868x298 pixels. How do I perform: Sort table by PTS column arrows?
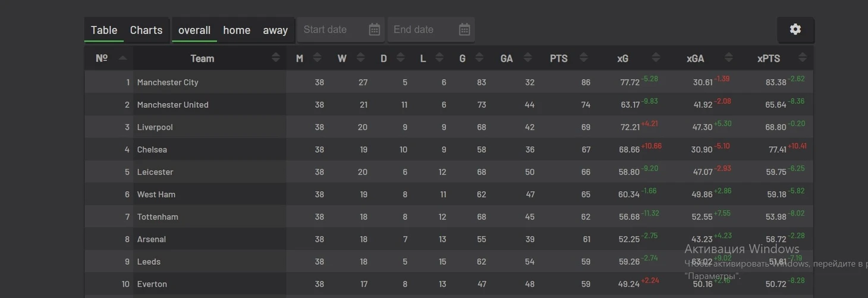(583, 58)
